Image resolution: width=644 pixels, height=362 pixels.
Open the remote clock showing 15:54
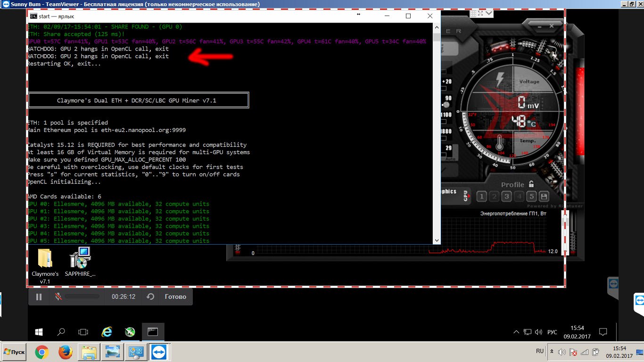577,332
